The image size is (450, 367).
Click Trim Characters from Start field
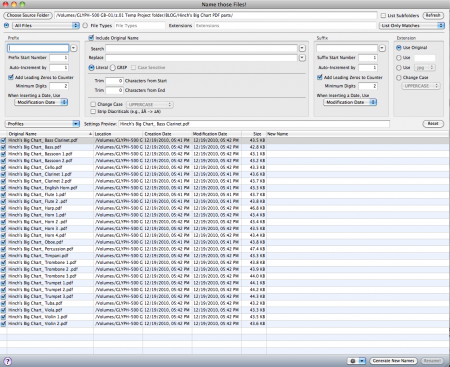114,81
